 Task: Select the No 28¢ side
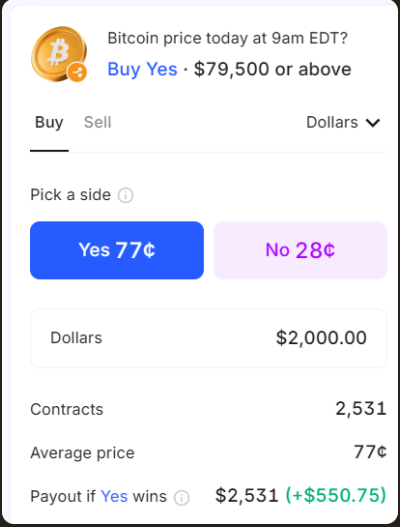pos(300,250)
